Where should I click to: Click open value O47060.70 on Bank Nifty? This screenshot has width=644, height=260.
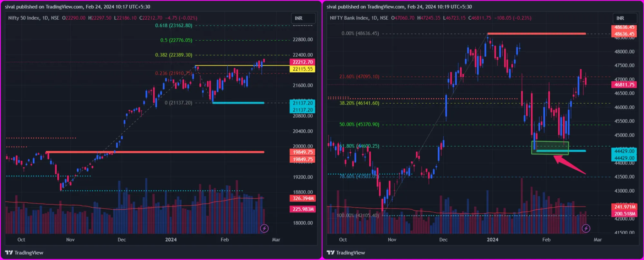403,18
